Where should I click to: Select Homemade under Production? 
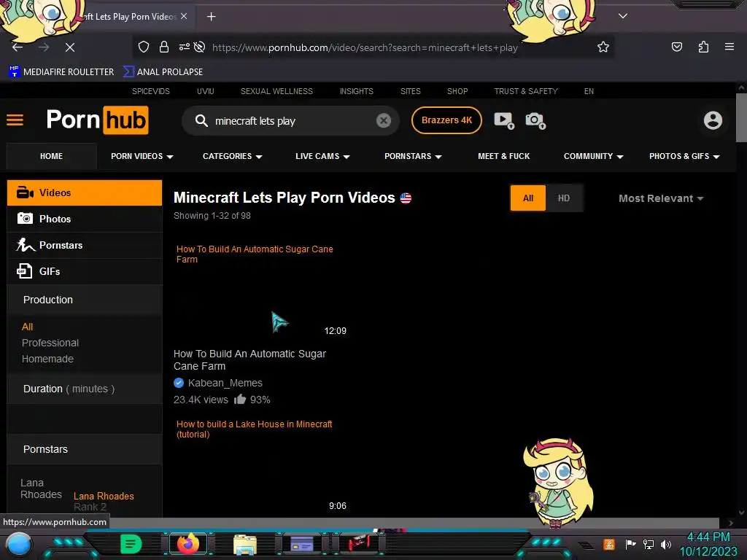pyautogui.click(x=47, y=359)
